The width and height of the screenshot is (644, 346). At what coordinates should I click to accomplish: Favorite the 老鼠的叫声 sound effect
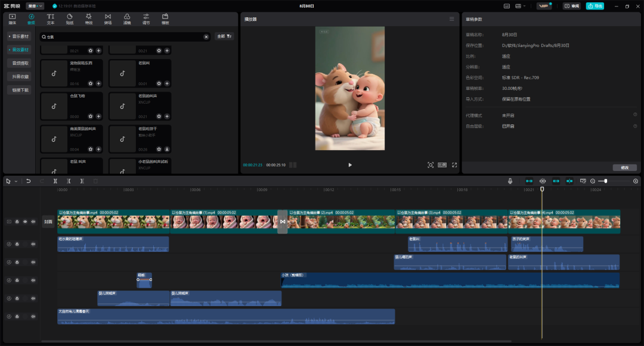(x=159, y=117)
